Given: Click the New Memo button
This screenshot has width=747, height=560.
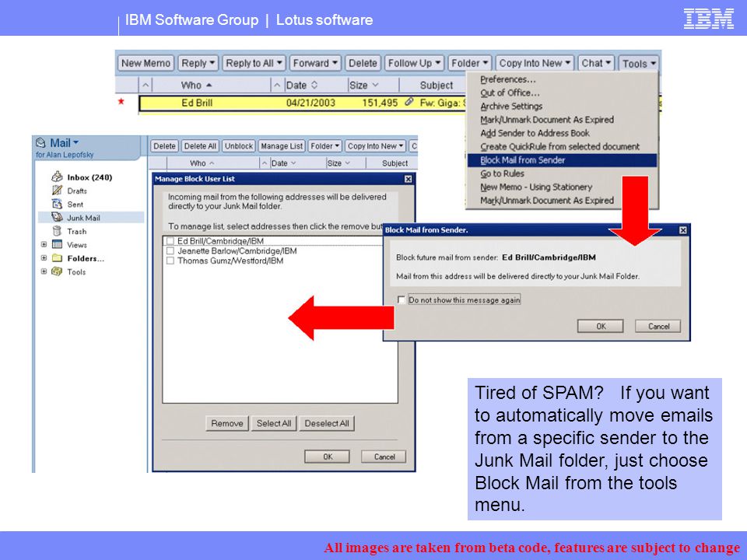Looking at the screenshot, I should pos(146,63).
